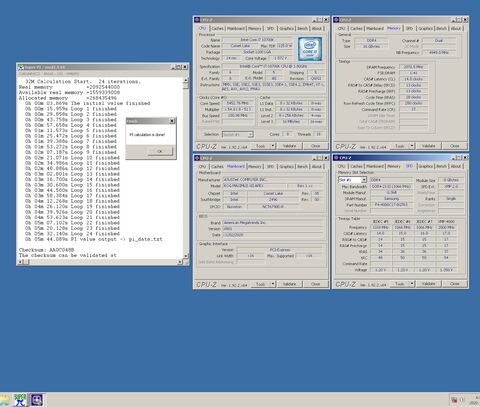Screen dimensions: 480x407
Task: Click the Core Speed value in CPU-Z
Action: [238, 103]
